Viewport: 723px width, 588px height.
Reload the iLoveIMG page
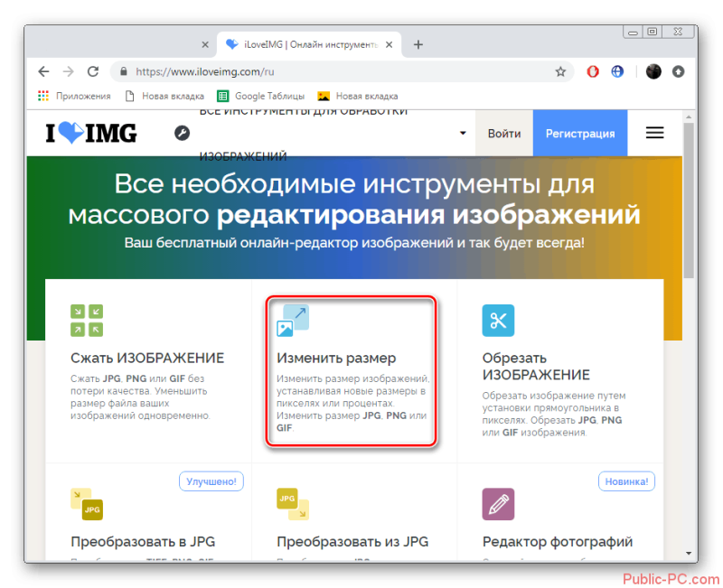click(x=93, y=71)
